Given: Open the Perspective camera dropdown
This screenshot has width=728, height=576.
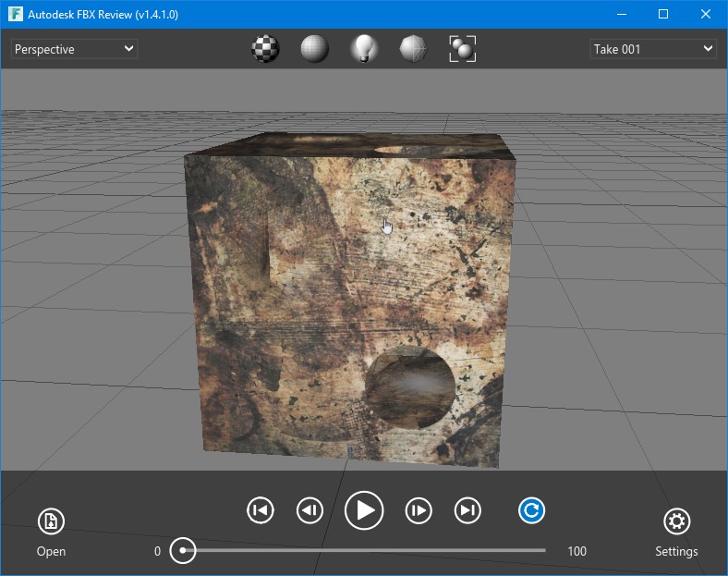Looking at the screenshot, I should (x=74, y=49).
